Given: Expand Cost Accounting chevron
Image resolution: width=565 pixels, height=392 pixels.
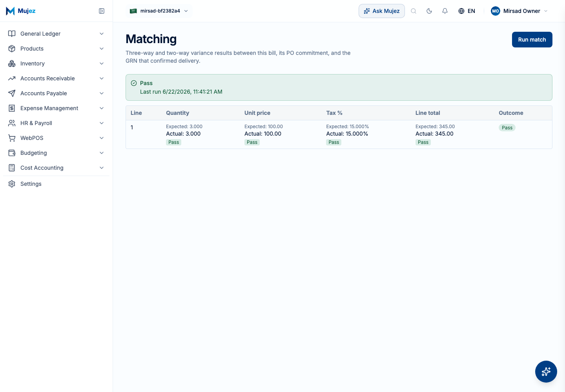Looking at the screenshot, I should click(102, 168).
